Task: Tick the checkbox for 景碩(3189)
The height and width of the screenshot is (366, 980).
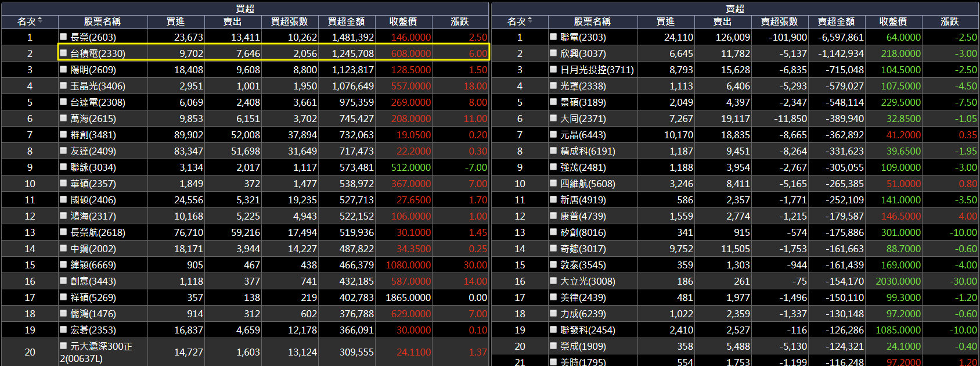Action: click(x=553, y=102)
